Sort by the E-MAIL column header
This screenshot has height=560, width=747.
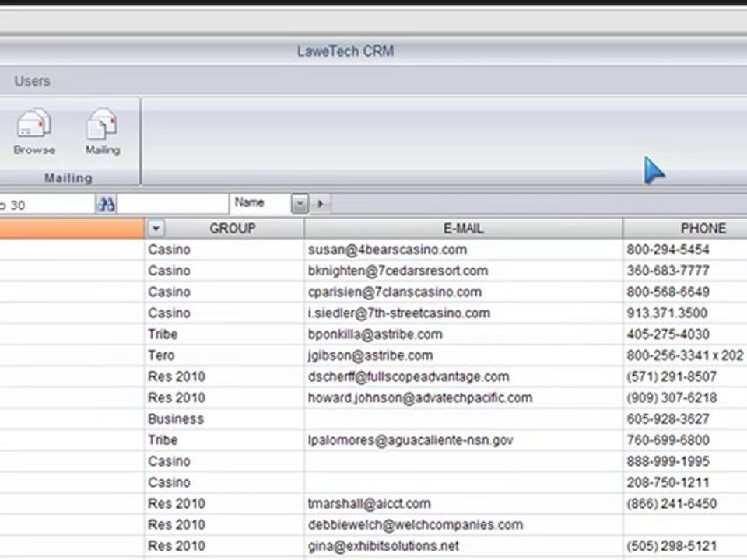tap(464, 229)
